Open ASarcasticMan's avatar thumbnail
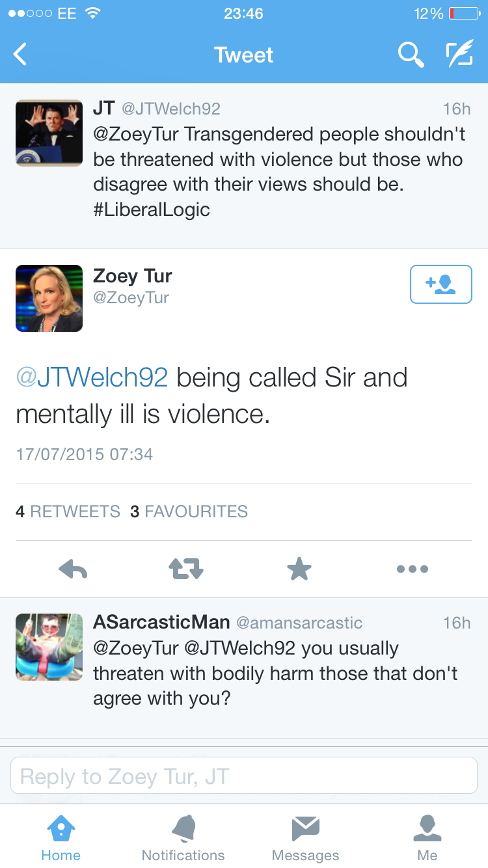 click(x=49, y=647)
